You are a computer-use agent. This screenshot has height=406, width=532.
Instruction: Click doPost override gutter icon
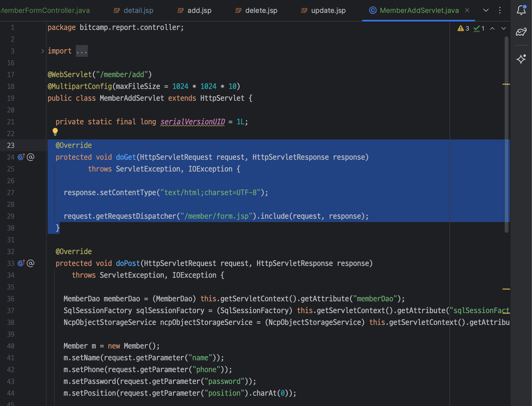[x=21, y=263]
